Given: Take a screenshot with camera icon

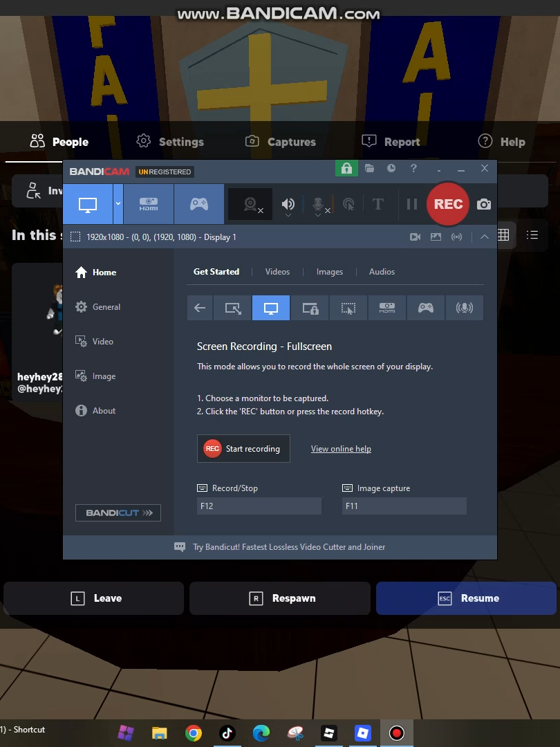Looking at the screenshot, I should pos(484,204).
